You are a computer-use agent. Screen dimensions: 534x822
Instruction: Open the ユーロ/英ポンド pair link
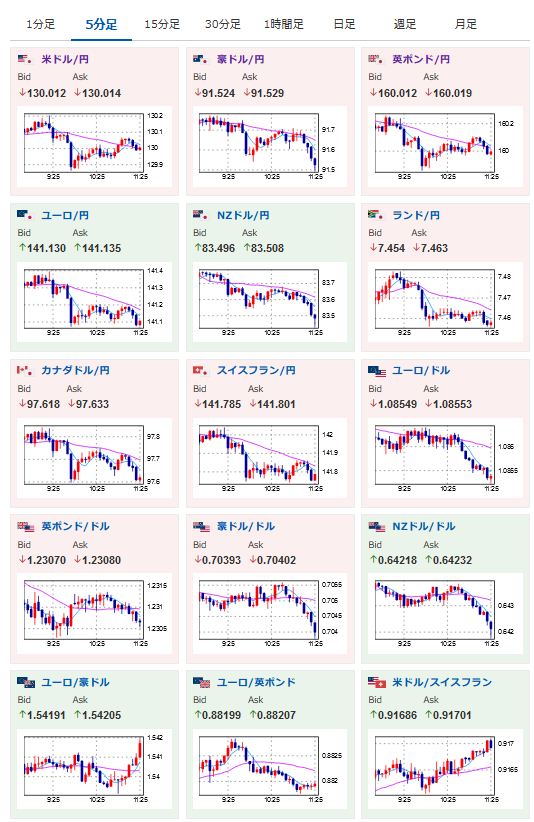tap(256, 683)
